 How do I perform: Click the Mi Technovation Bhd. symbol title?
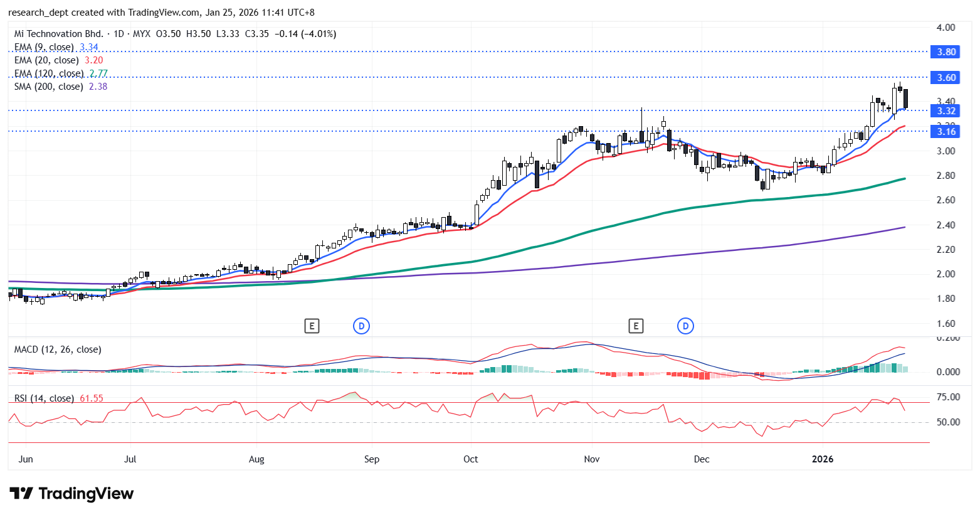click(x=58, y=34)
